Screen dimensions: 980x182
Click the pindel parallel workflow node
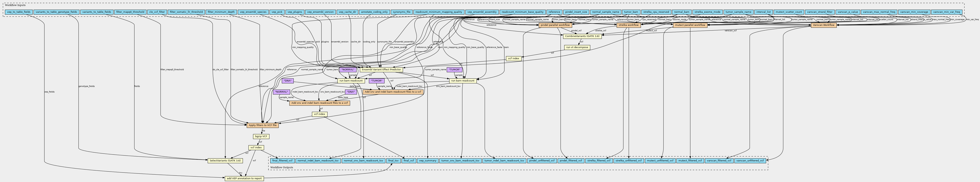tap(555, 25)
